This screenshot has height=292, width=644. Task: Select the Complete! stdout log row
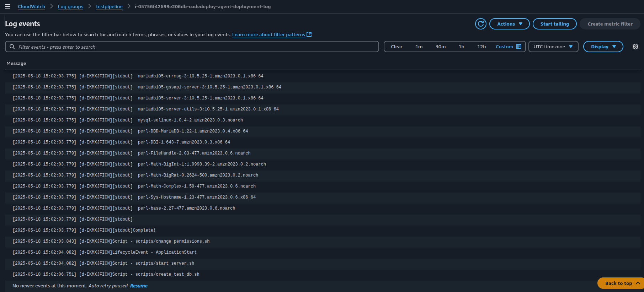click(323, 230)
